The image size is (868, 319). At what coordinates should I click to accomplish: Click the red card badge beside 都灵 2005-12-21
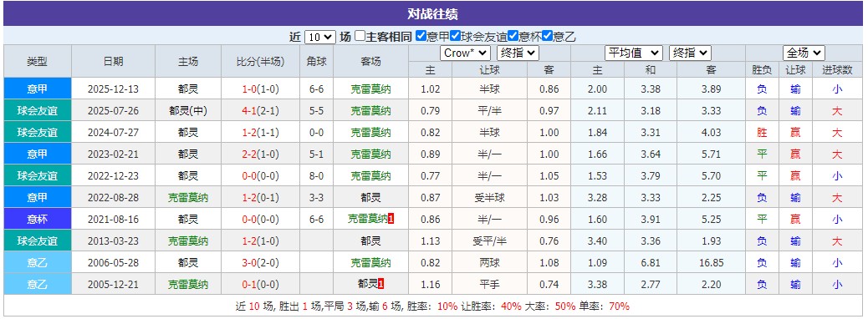pyautogui.click(x=380, y=284)
